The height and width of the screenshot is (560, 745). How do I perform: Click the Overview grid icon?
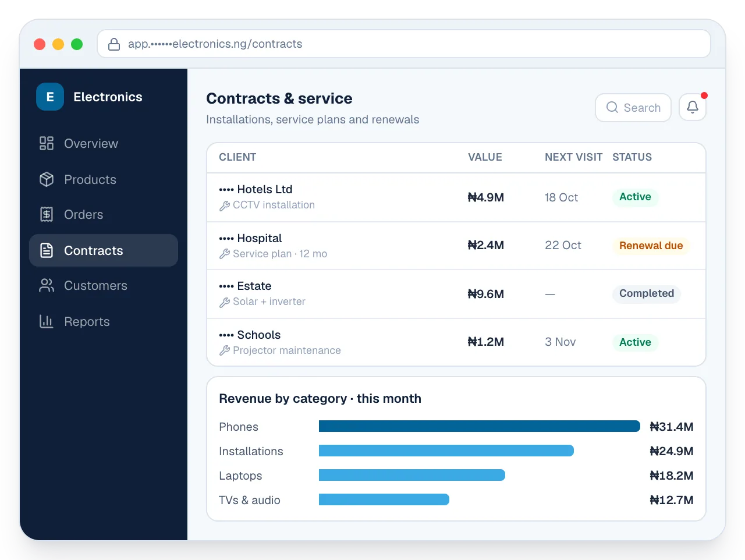click(x=47, y=143)
